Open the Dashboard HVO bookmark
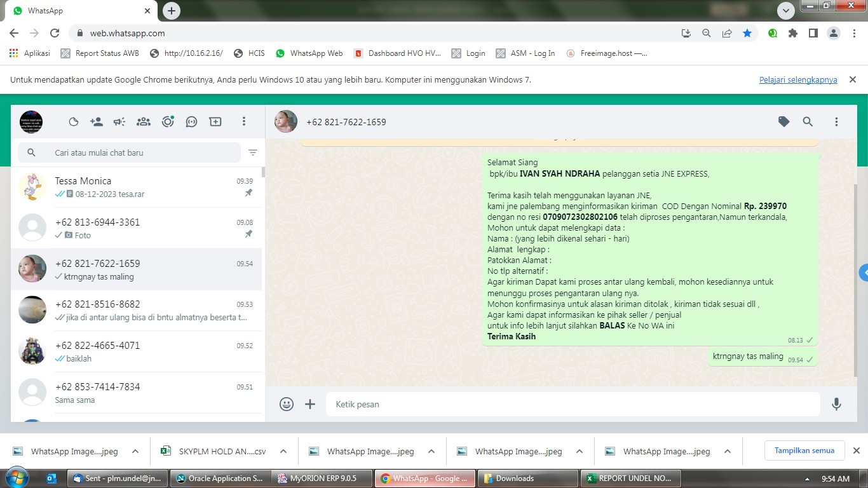This screenshot has width=868, height=488. tap(397, 53)
